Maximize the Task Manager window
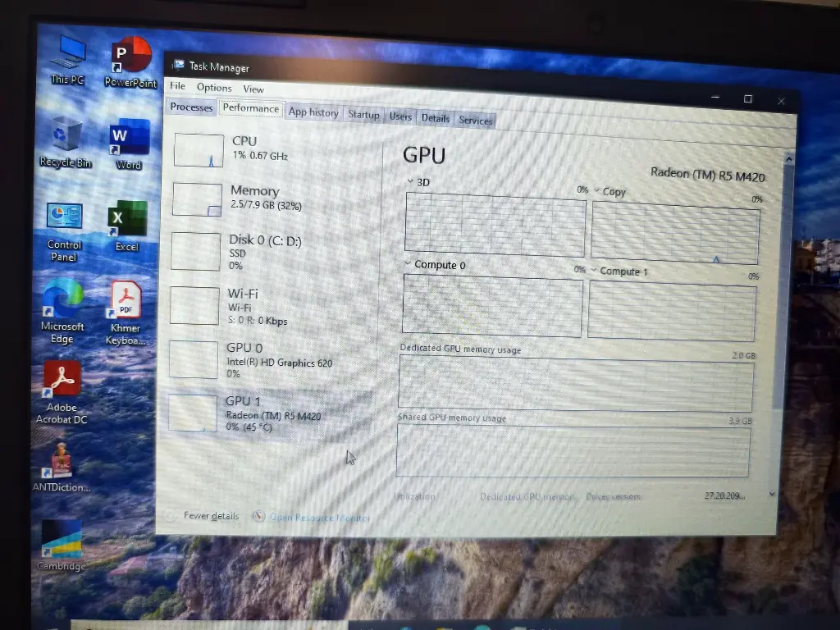The image size is (840, 630). [748, 99]
